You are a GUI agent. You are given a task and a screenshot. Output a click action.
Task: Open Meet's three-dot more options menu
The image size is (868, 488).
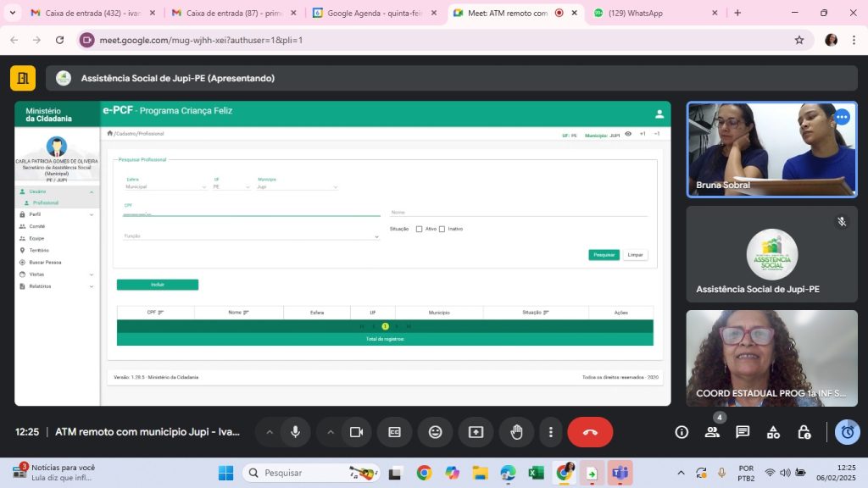pos(551,432)
